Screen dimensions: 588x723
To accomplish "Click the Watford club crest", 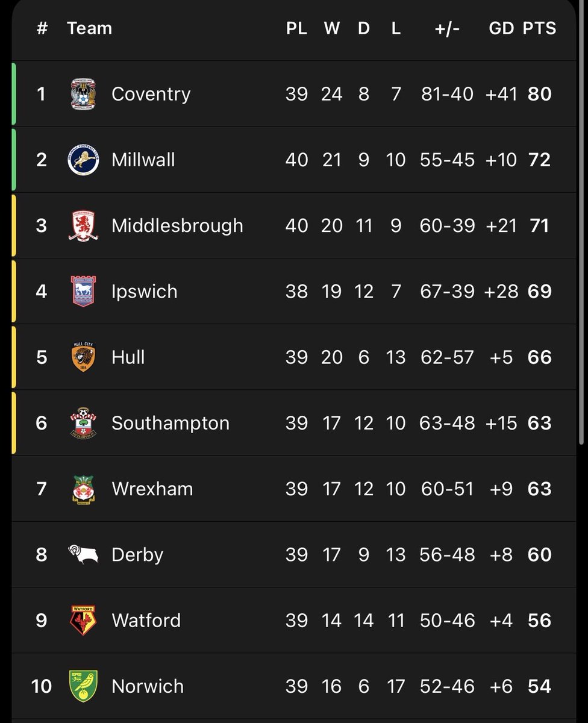I will (x=83, y=620).
